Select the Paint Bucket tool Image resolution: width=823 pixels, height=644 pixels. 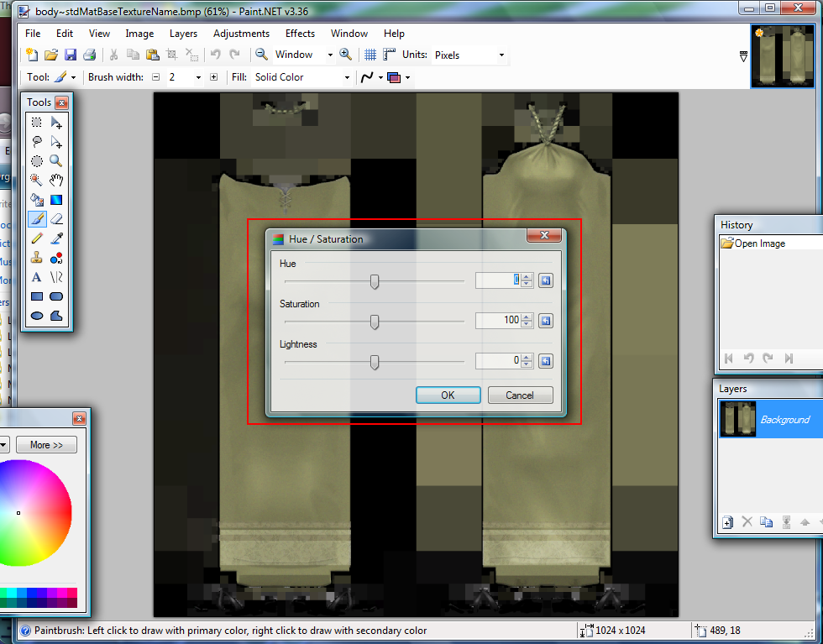pyautogui.click(x=37, y=200)
